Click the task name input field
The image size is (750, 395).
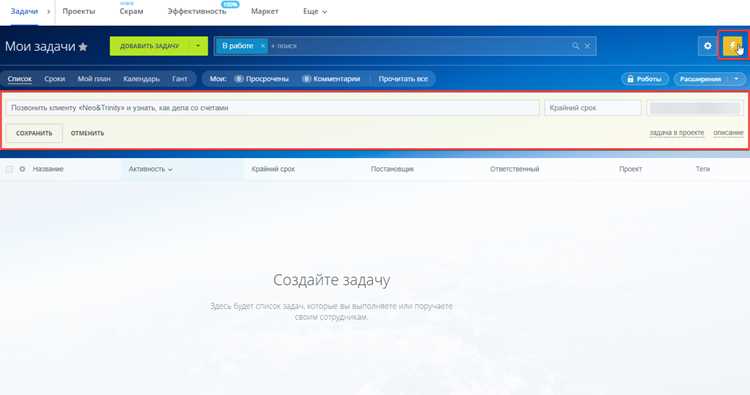[273, 108]
